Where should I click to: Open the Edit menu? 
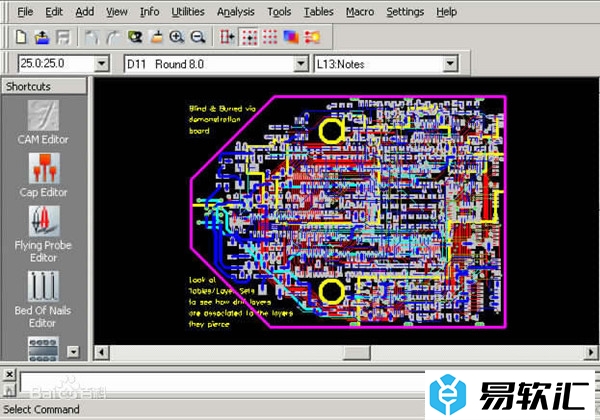point(54,12)
